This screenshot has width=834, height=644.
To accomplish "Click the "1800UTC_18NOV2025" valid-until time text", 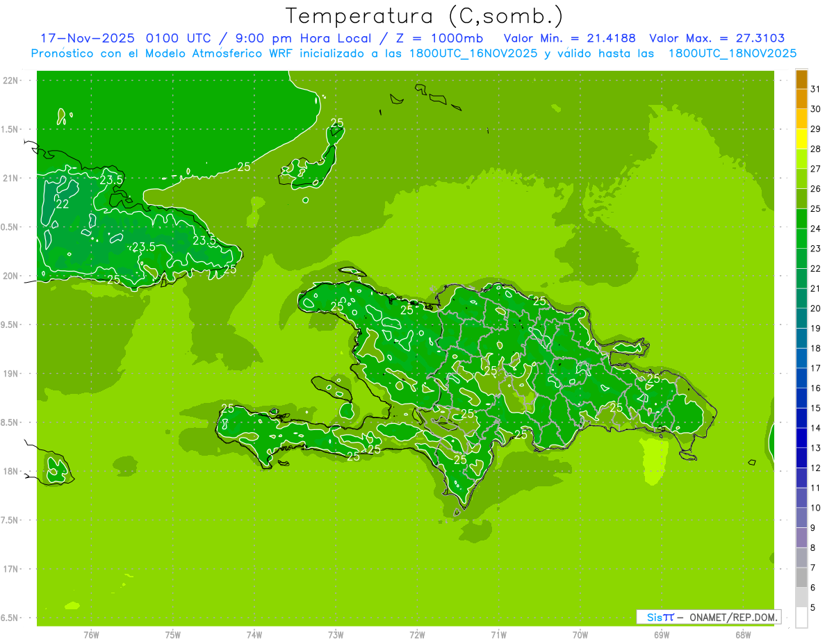I will click(x=732, y=53).
